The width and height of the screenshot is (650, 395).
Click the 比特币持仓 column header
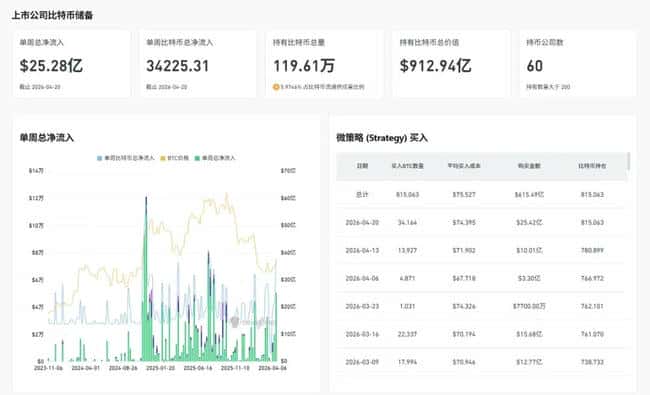click(592, 166)
